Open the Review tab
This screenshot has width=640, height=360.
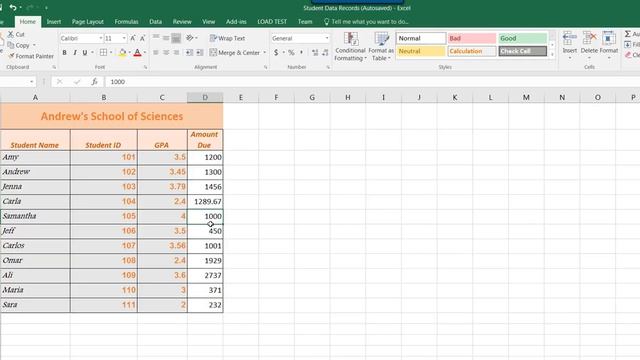(x=182, y=22)
